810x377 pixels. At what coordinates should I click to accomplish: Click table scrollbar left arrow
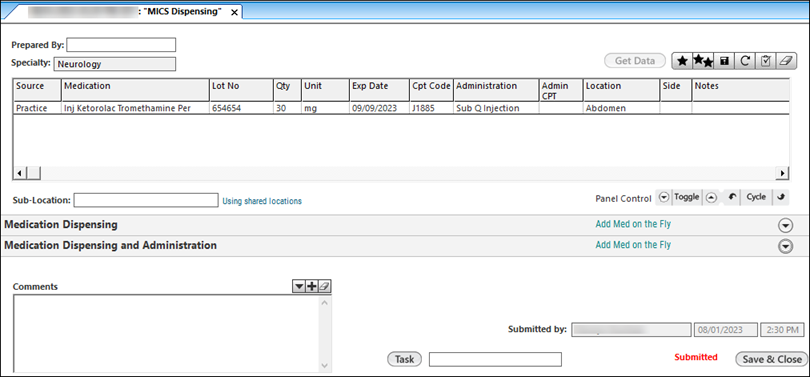[x=20, y=173]
